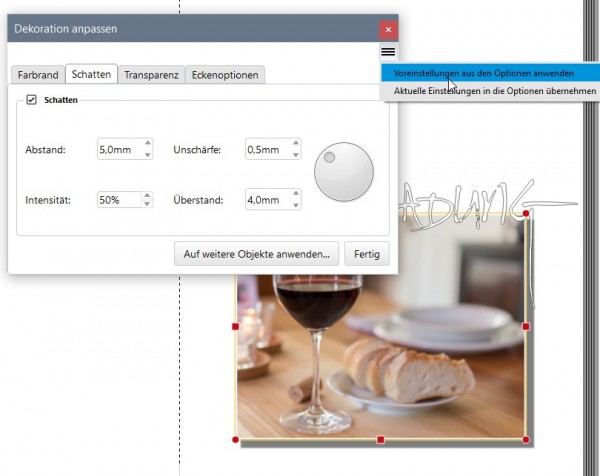This screenshot has height=476, width=600.
Task: Open the Eckenoptionen tab
Action: pos(225,75)
